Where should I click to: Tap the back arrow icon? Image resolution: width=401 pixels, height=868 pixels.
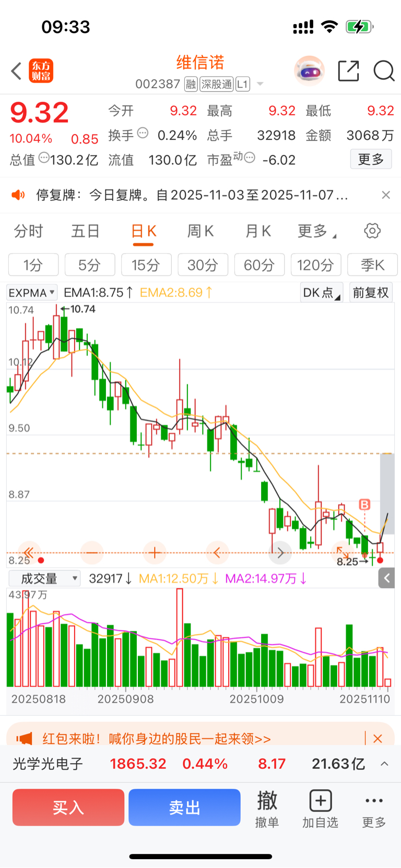[x=16, y=71]
